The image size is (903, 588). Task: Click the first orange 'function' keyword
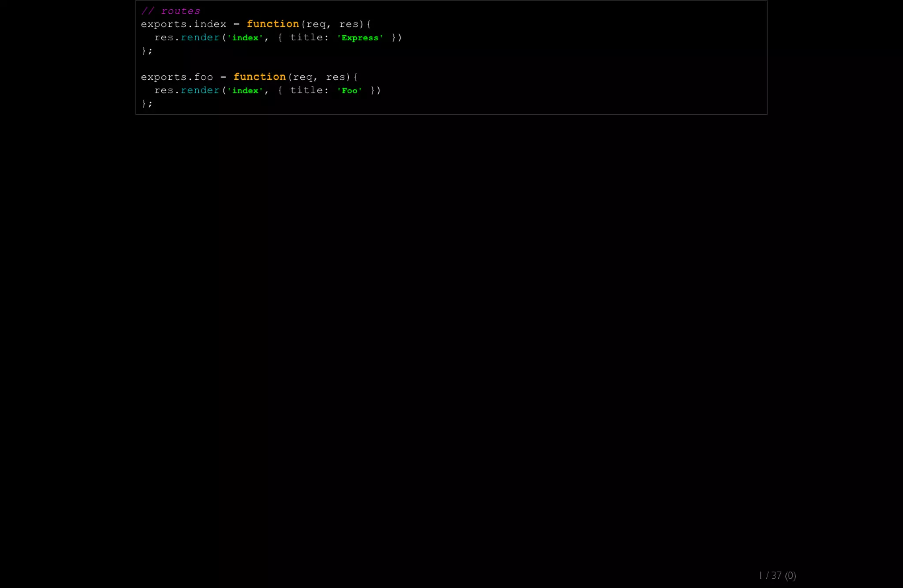(272, 24)
